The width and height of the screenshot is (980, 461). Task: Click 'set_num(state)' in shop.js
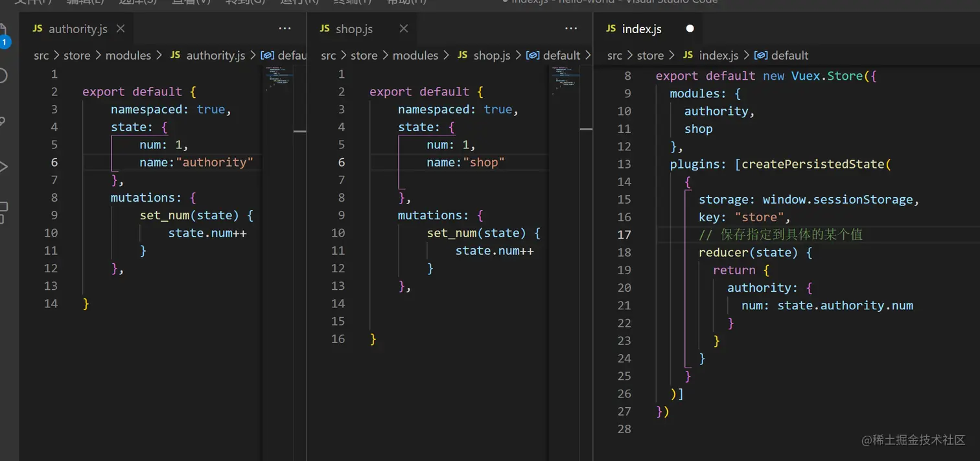tap(476, 233)
